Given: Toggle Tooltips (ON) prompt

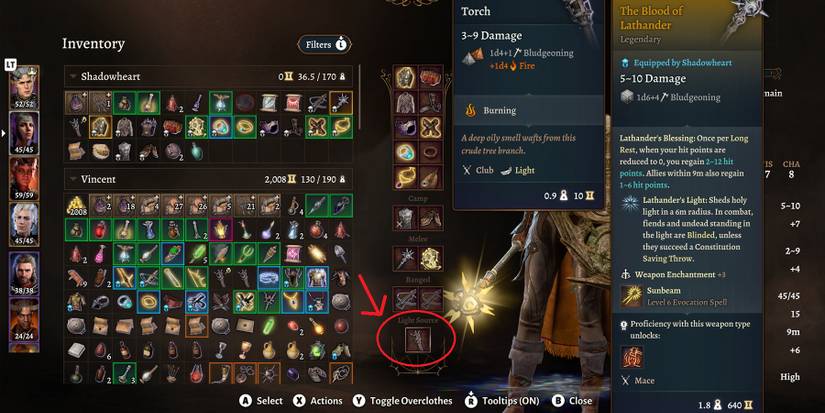Looking at the screenshot, I should tap(502, 401).
